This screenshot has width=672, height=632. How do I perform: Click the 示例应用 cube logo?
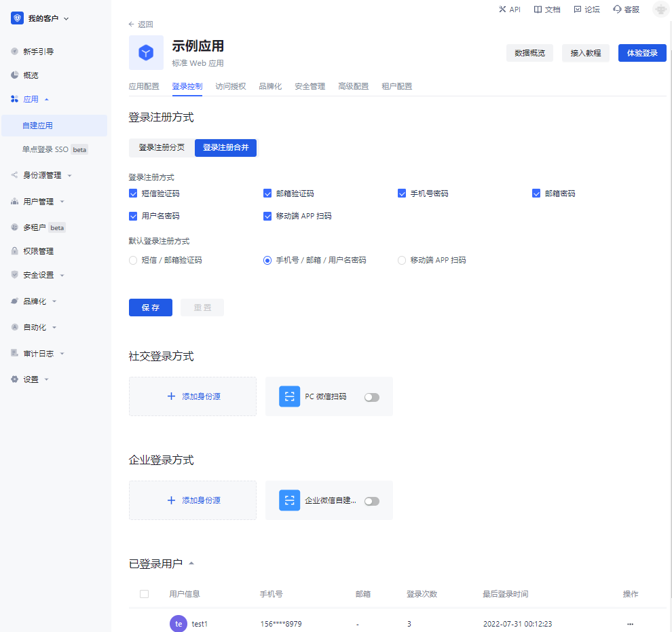tap(146, 53)
